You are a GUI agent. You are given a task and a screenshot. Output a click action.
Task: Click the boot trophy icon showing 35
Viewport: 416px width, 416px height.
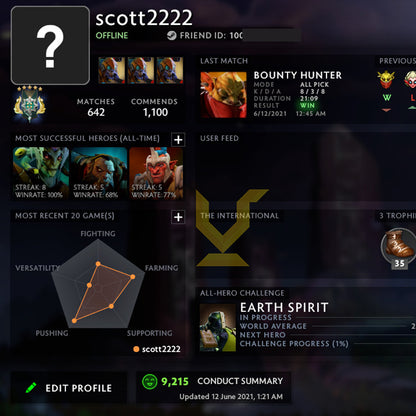398,247
